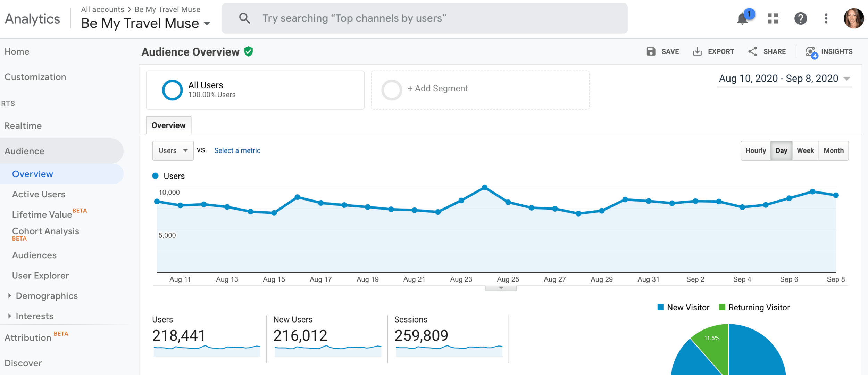868x375 pixels.
Task: Open User Explorer report
Action: [40, 275]
